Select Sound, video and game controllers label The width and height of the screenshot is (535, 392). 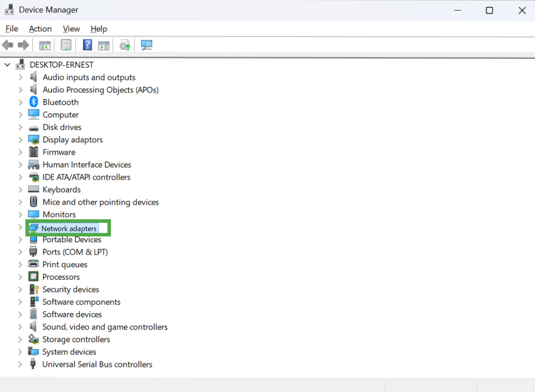click(x=105, y=327)
